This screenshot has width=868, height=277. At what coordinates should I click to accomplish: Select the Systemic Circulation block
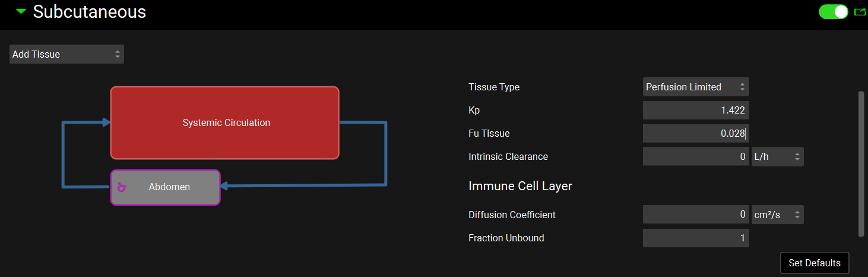pos(224,123)
